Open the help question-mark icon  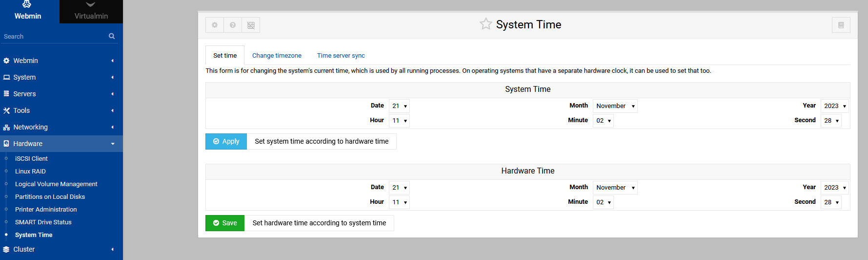pyautogui.click(x=233, y=25)
